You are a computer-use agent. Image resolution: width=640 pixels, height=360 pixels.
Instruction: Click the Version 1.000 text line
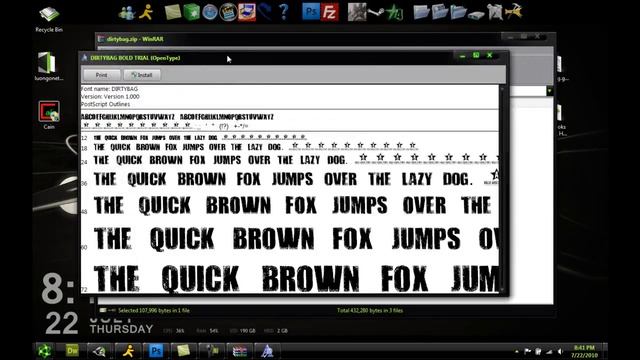click(x=110, y=96)
